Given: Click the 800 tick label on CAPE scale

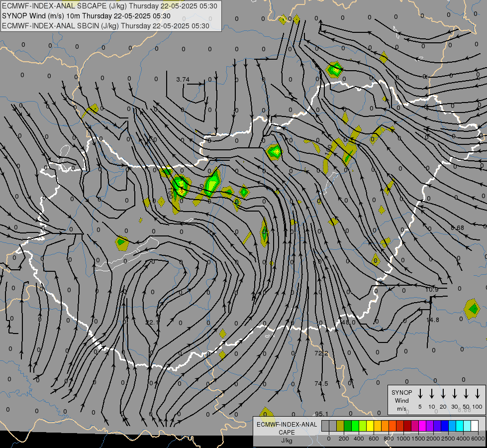Looking at the screenshot, I should pos(389,439).
